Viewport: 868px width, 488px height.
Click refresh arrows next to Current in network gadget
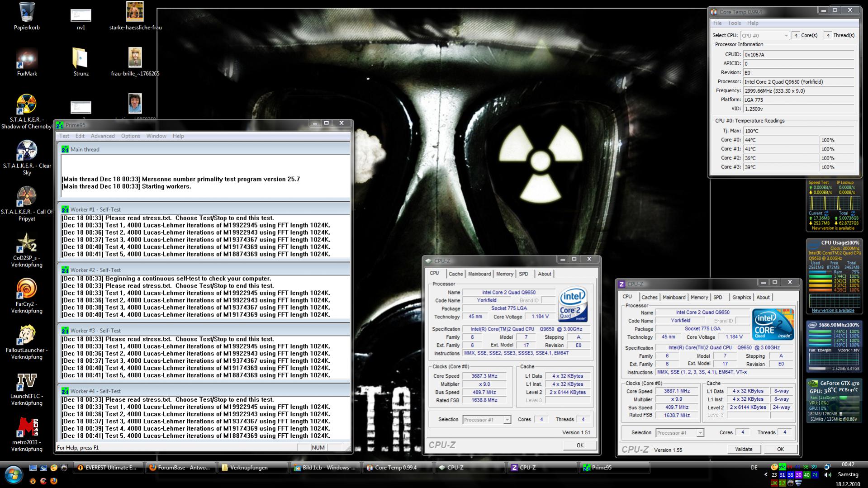tap(826, 213)
